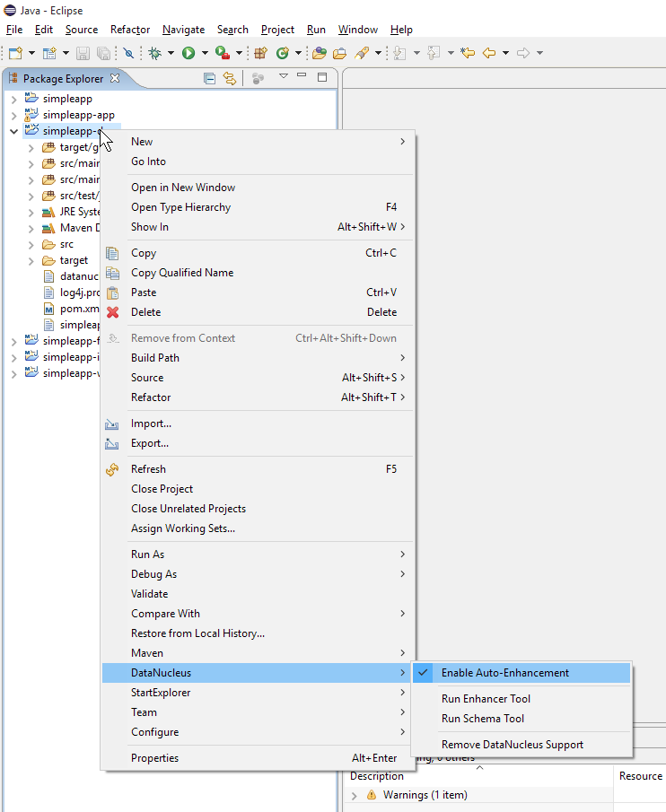Viewport: 666px width, 812px height.
Task: Click the Collapse All icon in Package Explorer
Action: [209, 78]
